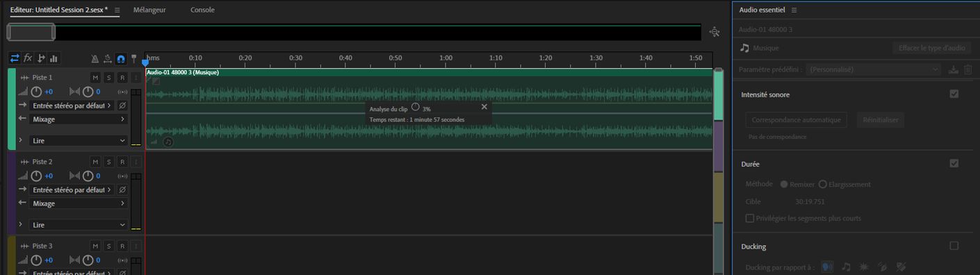Select ducking against dialogue icon
The image size is (980, 275).
827,267
